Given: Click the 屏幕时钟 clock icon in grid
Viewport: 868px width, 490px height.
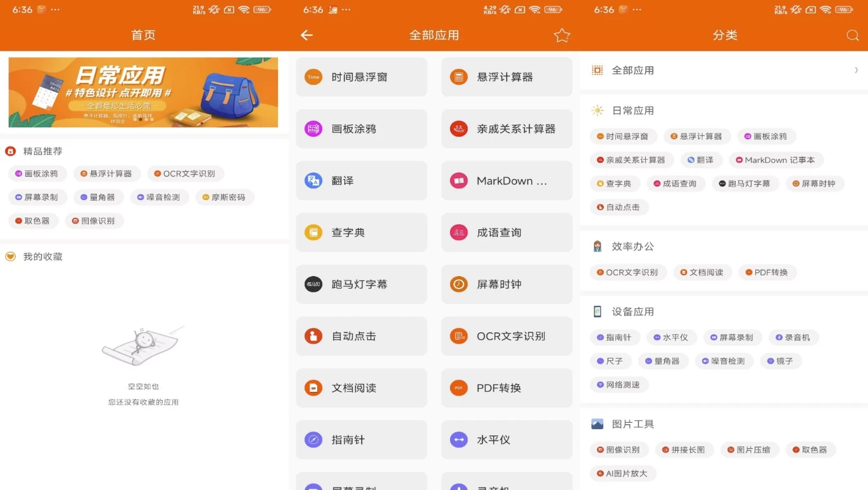Looking at the screenshot, I should point(459,284).
